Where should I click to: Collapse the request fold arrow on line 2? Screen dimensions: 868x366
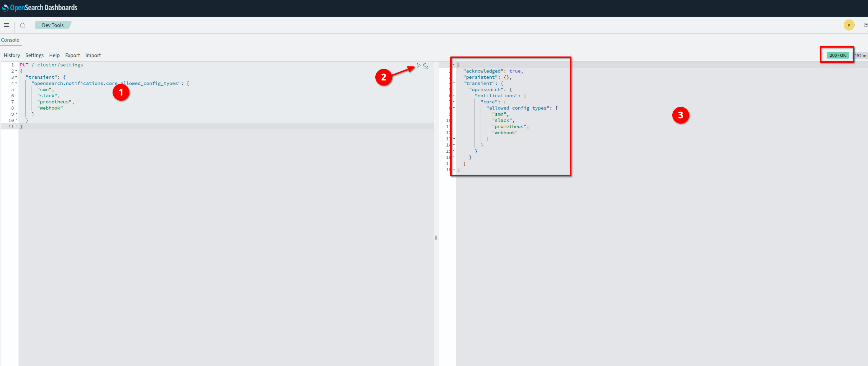point(16,71)
